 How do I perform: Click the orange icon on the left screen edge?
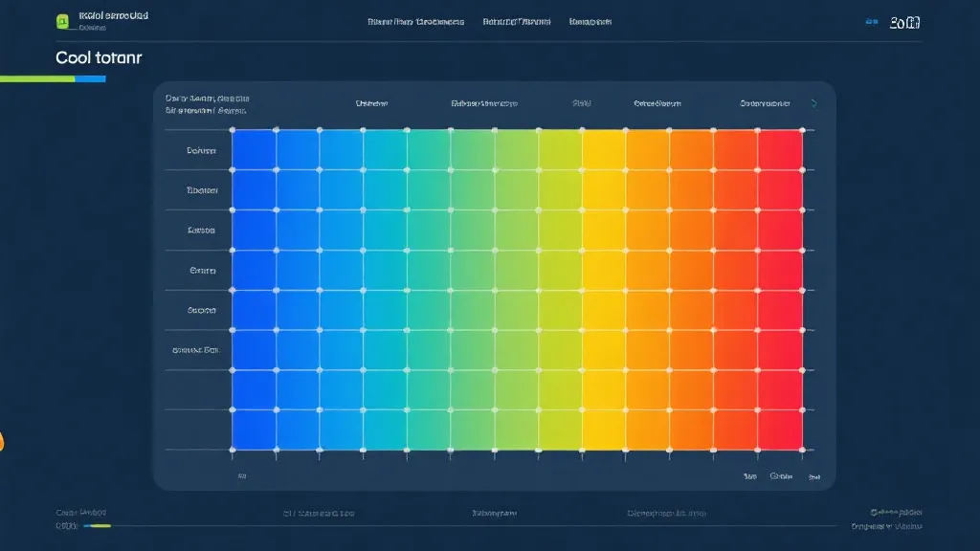coord(2,441)
